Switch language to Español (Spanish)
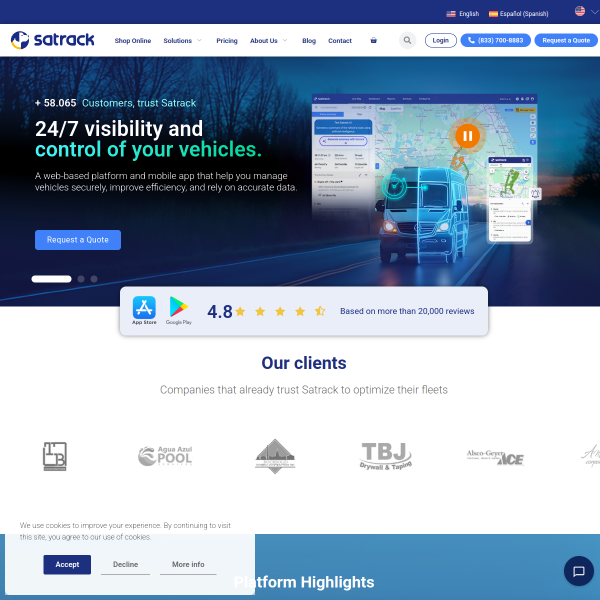The width and height of the screenshot is (600, 600). click(524, 14)
